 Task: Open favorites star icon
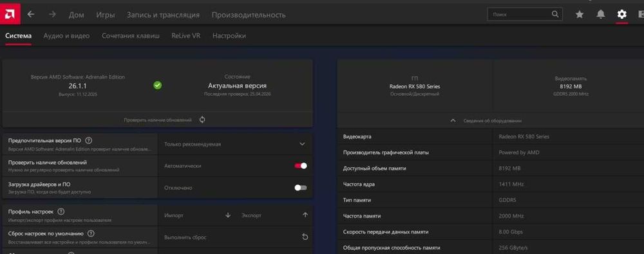[580, 14]
